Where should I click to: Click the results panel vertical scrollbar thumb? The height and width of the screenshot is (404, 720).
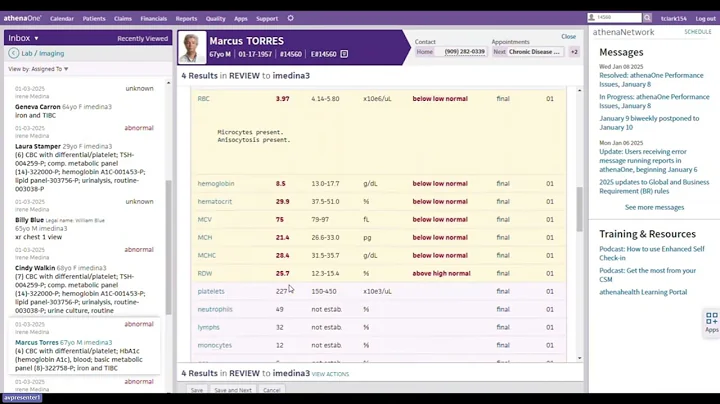point(579,209)
